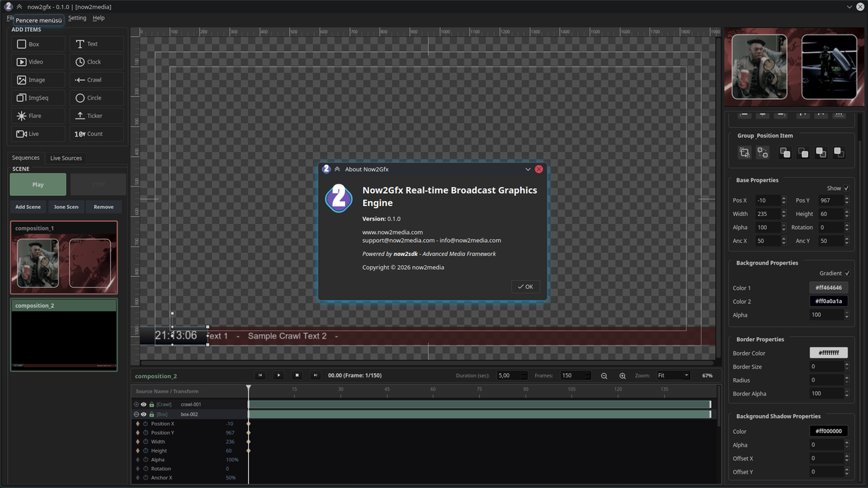The width and height of the screenshot is (868, 488).
Task: Stop timeline playback
Action: [297, 375]
